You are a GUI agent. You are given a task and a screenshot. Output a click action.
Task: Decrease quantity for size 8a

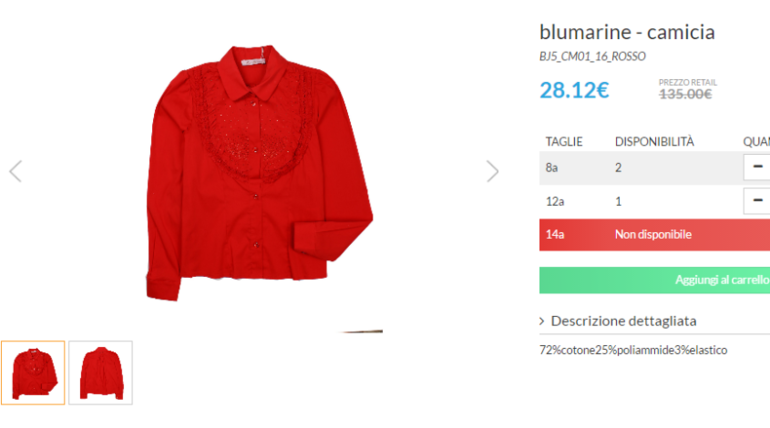(x=757, y=167)
